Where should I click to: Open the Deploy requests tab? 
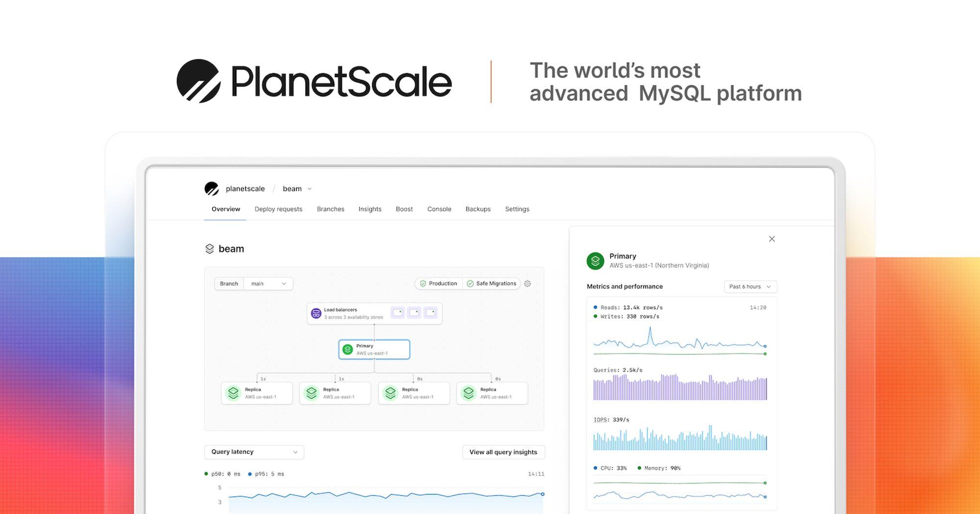[278, 209]
